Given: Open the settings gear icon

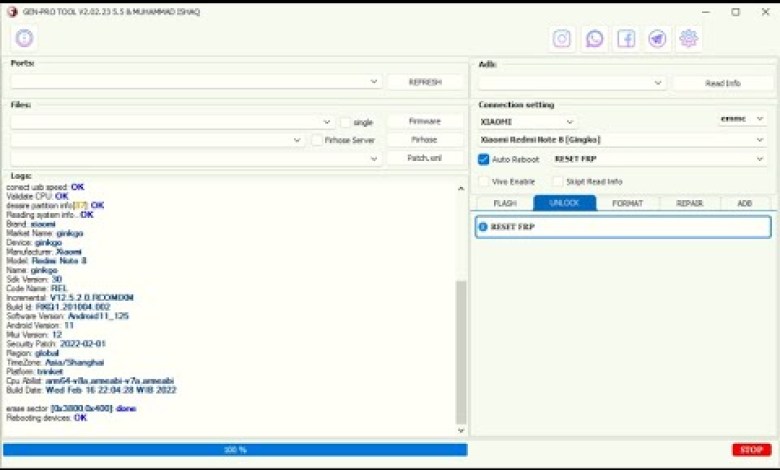Looking at the screenshot, I should tap(689, 38).
